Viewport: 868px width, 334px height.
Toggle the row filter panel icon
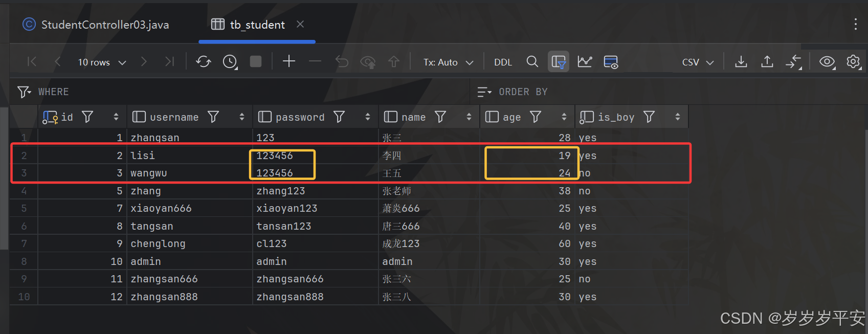[559, 62]
